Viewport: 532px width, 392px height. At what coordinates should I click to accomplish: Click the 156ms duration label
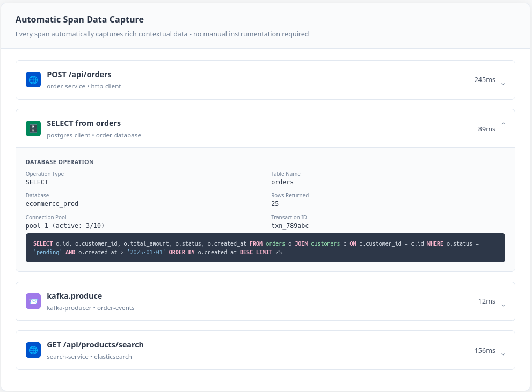[484, 351]
